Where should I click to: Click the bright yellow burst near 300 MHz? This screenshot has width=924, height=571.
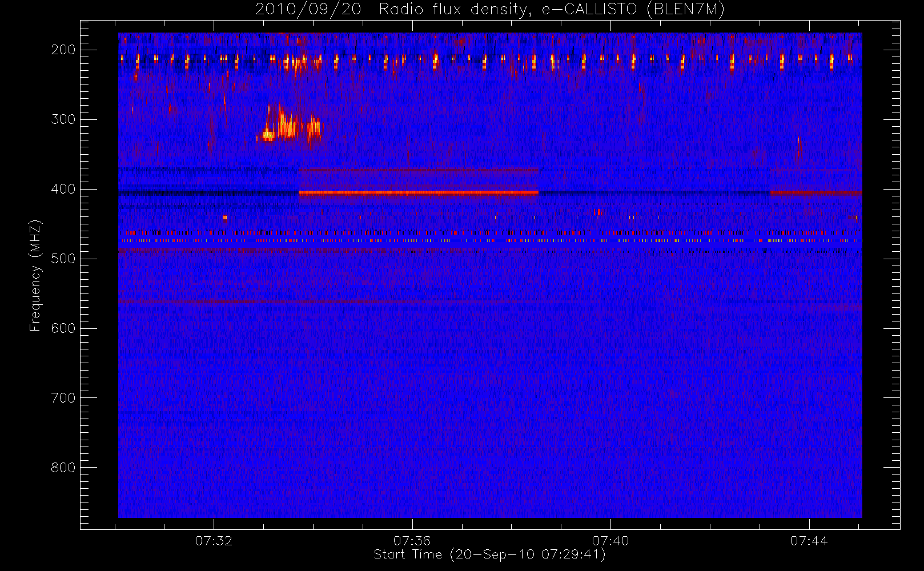[x=288, y=124]
